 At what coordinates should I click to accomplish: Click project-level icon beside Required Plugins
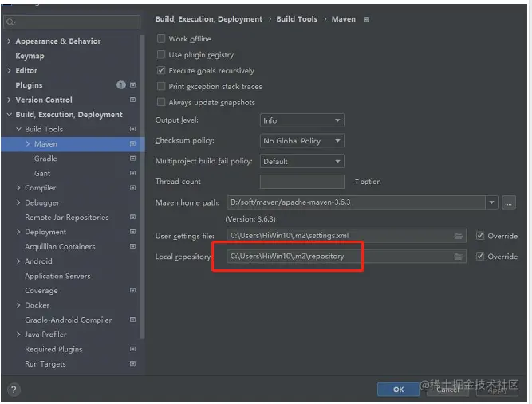coord(132,349)
